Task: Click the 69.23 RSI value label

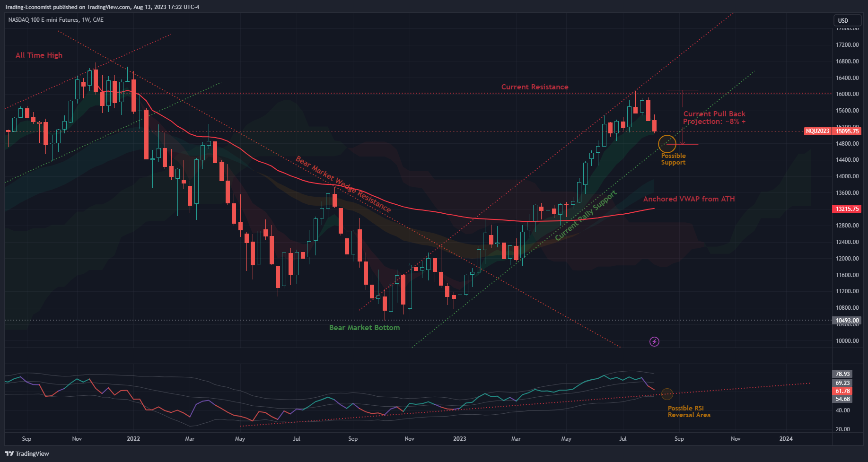Action: 842,383
